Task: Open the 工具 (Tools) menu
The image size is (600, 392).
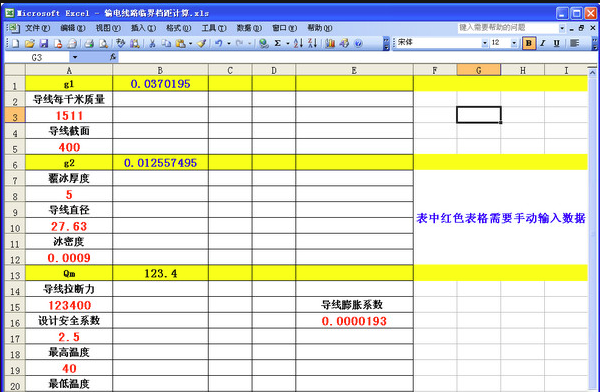Action: 214,28
